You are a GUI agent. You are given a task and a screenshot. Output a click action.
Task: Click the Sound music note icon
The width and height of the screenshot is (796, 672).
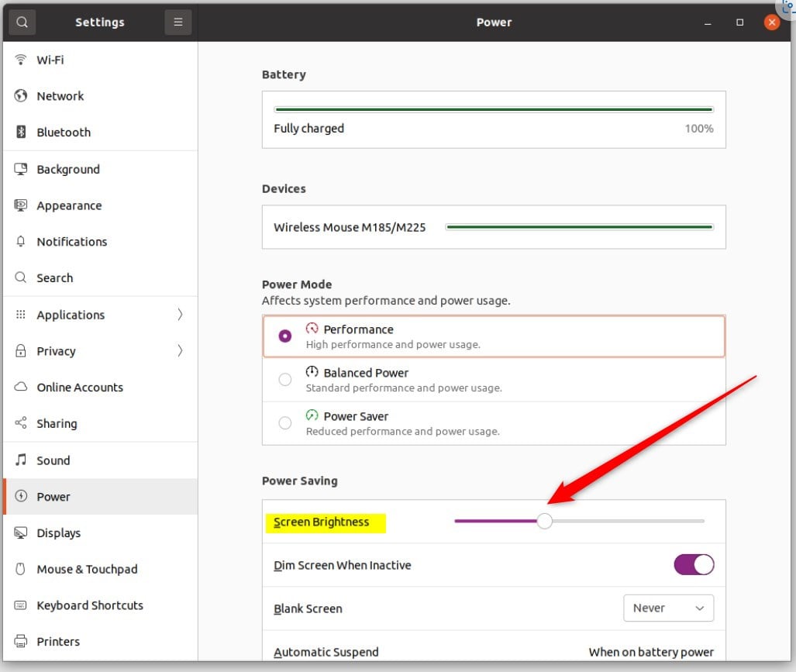21,460
